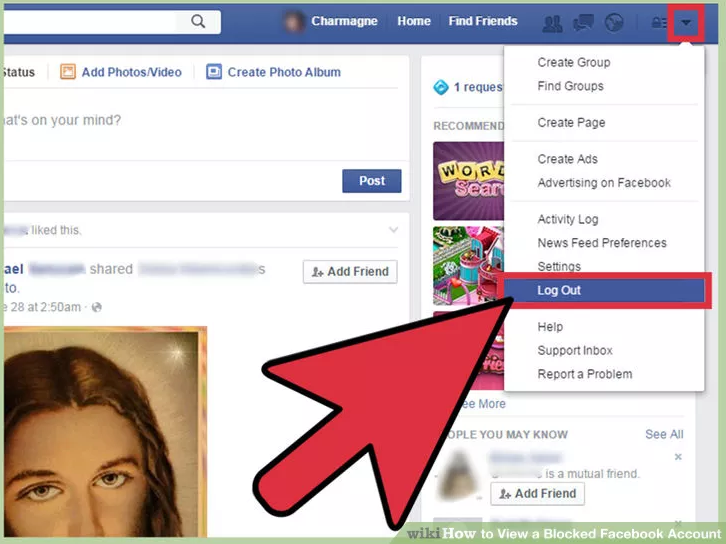Collapse the account dropdown arrow
726x544 pixels.
pos(686,22)
